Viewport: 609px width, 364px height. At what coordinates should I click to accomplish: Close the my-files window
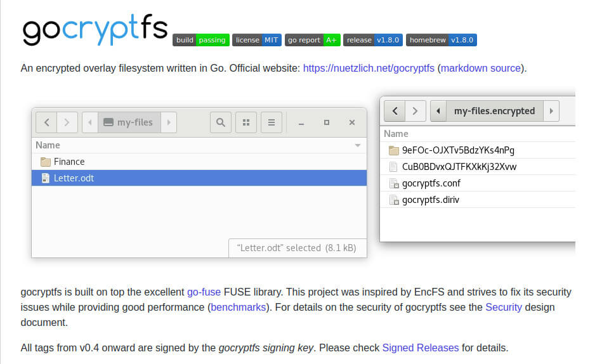pos(352,122)
